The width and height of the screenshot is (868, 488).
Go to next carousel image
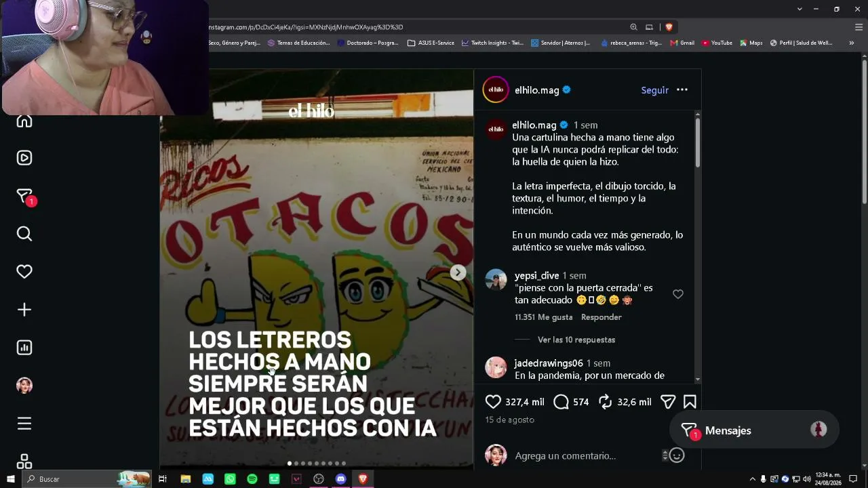[x=458, y=272]
